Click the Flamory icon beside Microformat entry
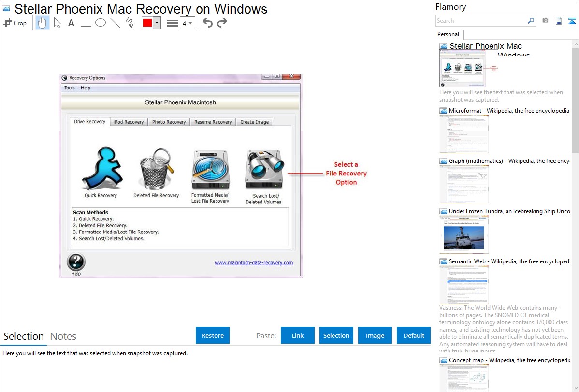579x392 pixels. 443,111
